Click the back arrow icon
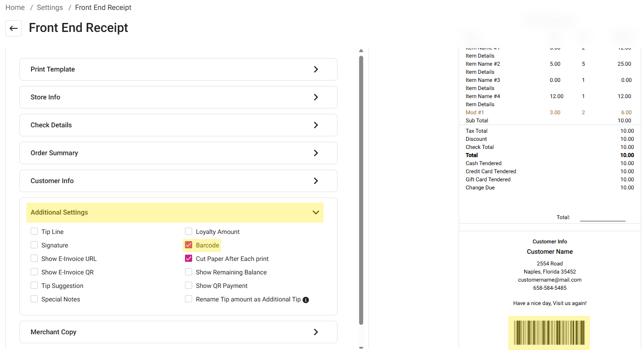 (14, 28)
